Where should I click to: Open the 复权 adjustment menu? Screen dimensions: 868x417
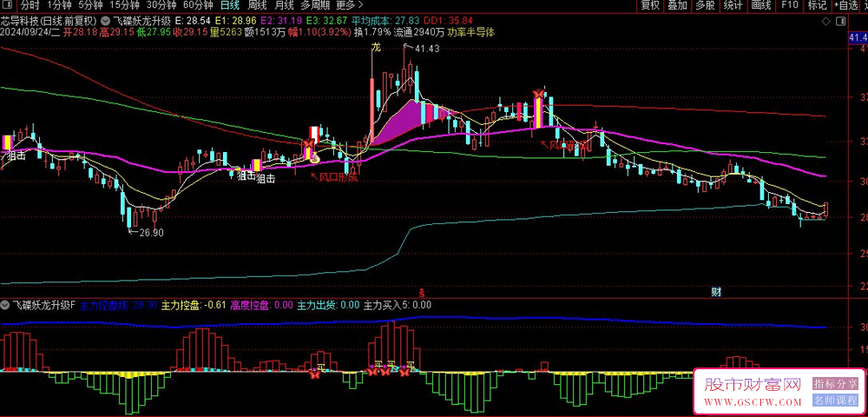pyautogui.click(x=650, y=5)
